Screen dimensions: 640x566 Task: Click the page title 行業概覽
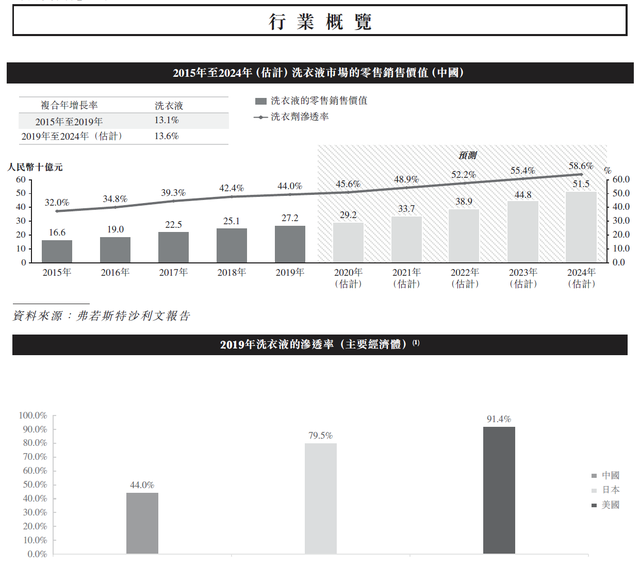[x=320, y=21]
